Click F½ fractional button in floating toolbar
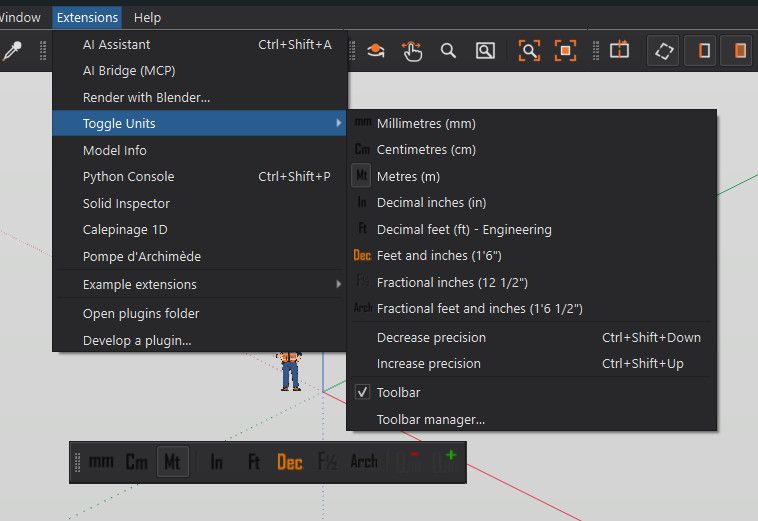This screenshot has width=758, height=521. click(327, 462)
